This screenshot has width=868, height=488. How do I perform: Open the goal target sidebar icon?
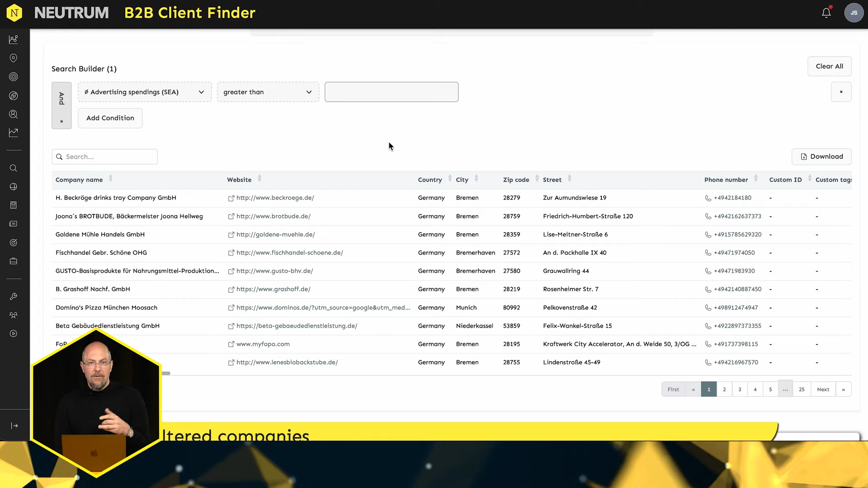point(14,243)
